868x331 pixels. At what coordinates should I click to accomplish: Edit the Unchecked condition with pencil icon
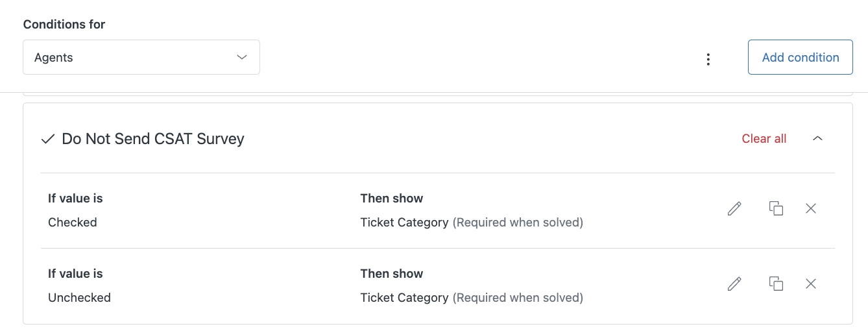point(734,284)
